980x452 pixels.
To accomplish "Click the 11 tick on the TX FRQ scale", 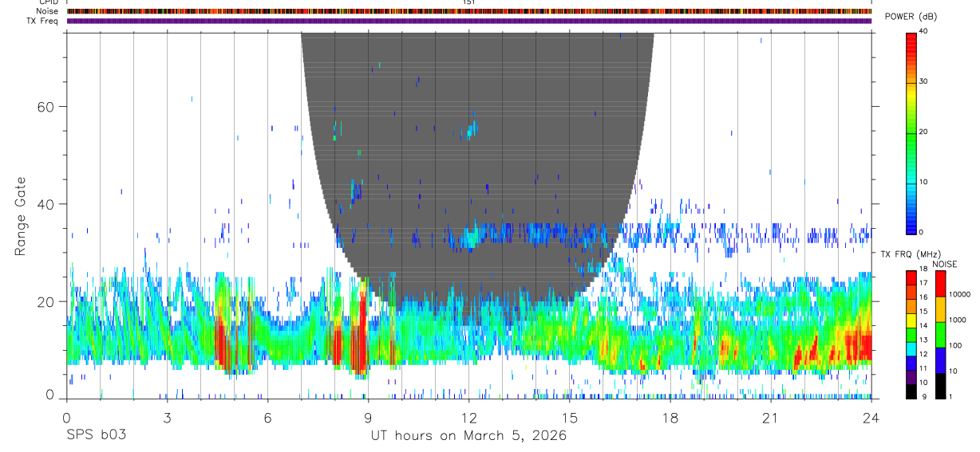I will click(923, 368).
